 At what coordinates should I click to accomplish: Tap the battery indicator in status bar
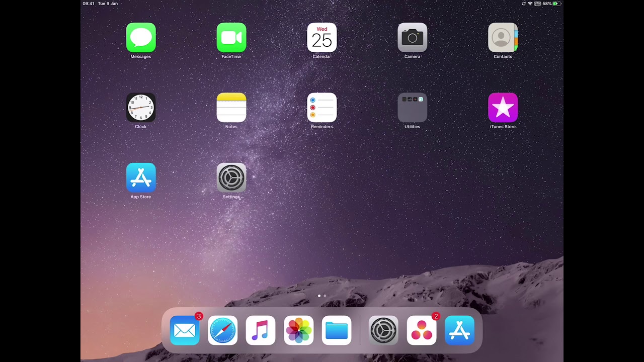[x=556, y=4]
